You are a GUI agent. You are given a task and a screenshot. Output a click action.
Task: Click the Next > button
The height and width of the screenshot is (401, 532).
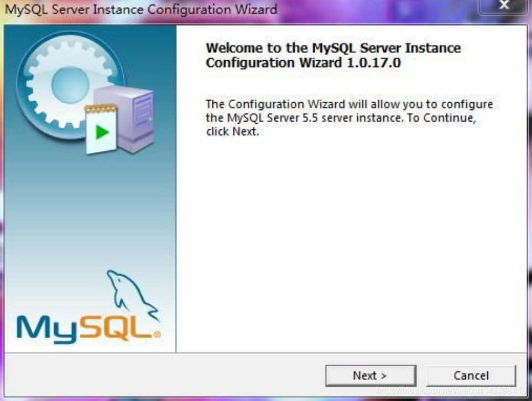(x=371, y=376)
